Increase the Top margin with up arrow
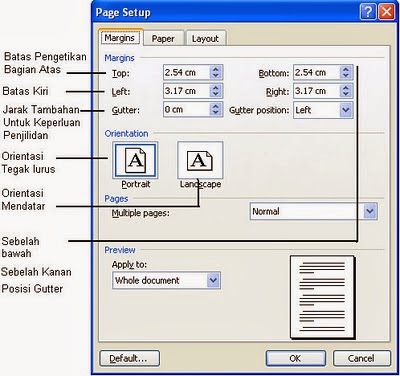 click(216, 69)
